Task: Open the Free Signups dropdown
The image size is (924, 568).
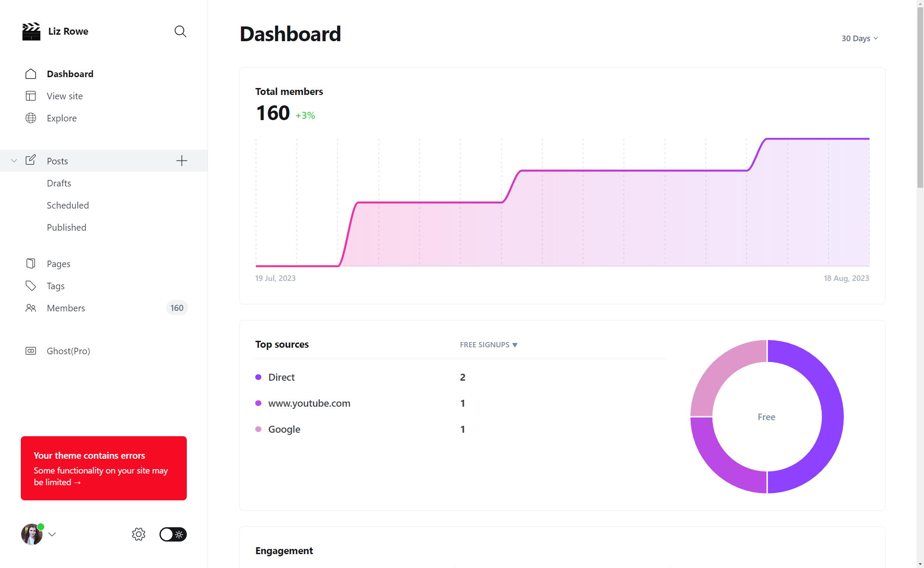Action: tap(488, 345)
